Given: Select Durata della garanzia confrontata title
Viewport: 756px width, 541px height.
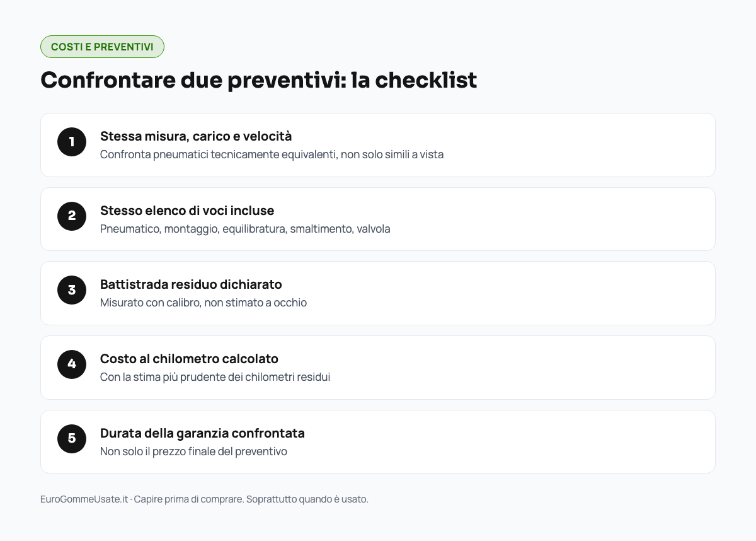Looking at the screenshot, I should point(202,433).
